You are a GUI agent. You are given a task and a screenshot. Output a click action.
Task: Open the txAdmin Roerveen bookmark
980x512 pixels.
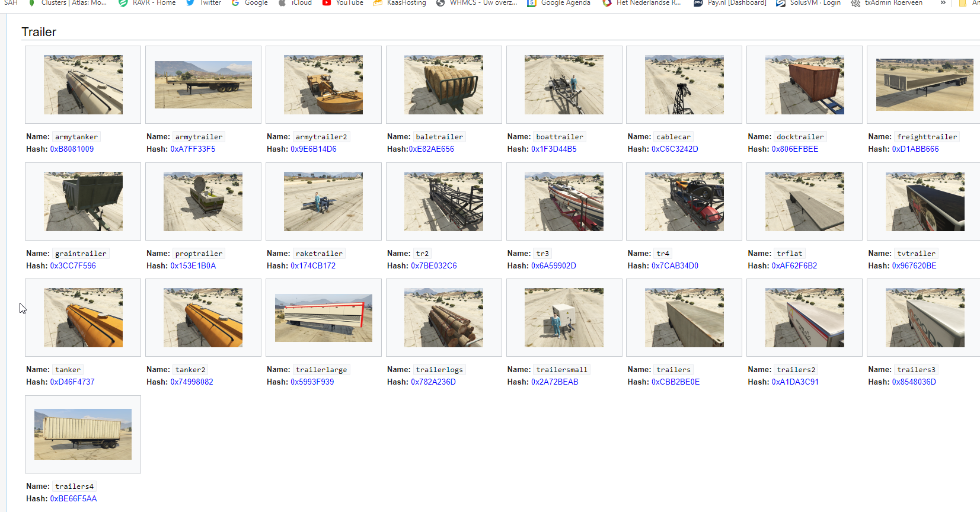coord(886,3)
